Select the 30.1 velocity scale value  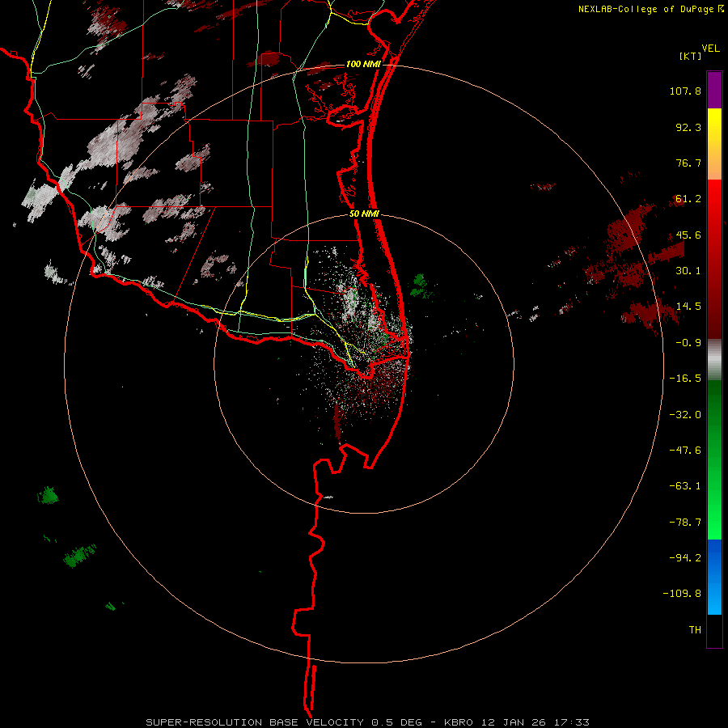[x=688, y=271]
